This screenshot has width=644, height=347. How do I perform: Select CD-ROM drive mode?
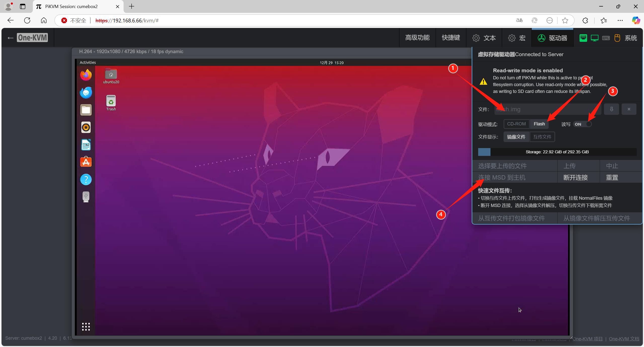point(516,124)
